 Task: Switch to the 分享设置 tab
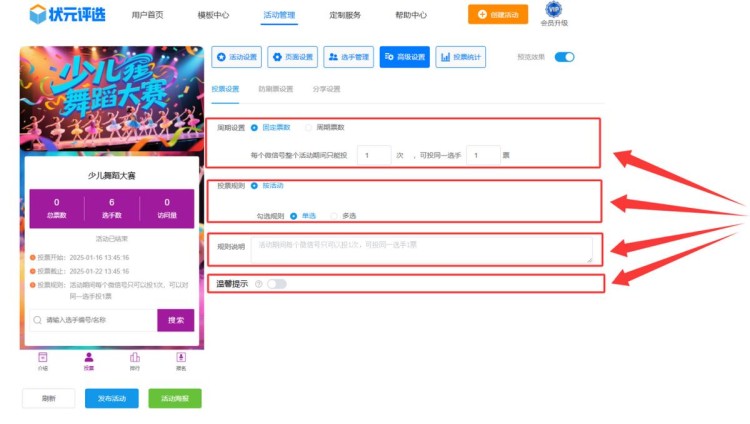click(326, 89)
